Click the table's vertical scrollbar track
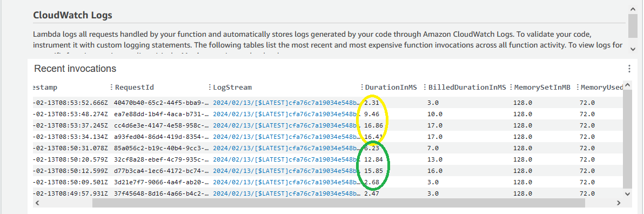Viewport: 644px width, 214px height. 628,139
